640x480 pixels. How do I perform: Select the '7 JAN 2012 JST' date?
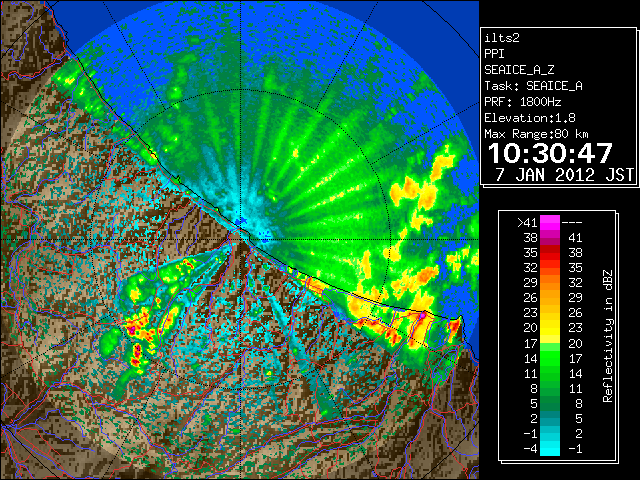pyautogui.click(x=565, y=175)
